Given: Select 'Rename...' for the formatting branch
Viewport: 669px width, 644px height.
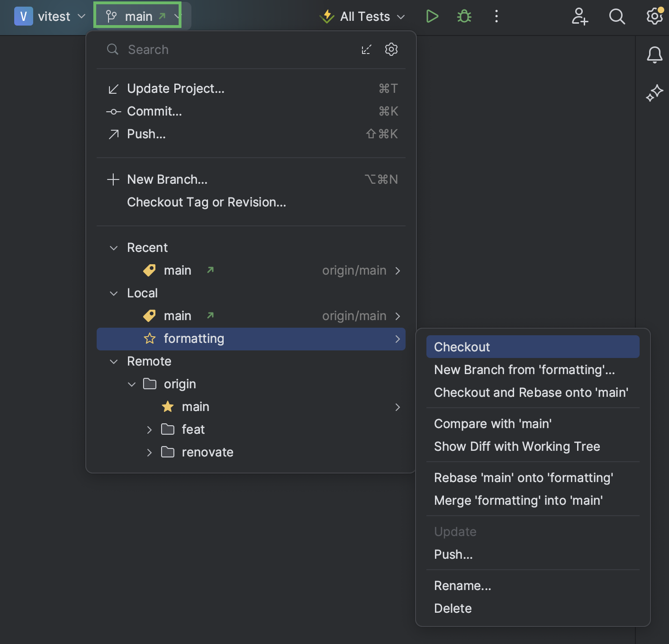Looking at the screenshot, I should pyautogui.click(x=462, y=585).
